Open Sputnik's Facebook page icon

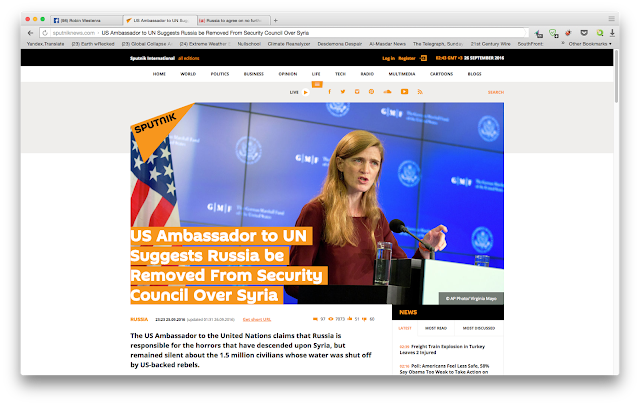coord(329,92)
